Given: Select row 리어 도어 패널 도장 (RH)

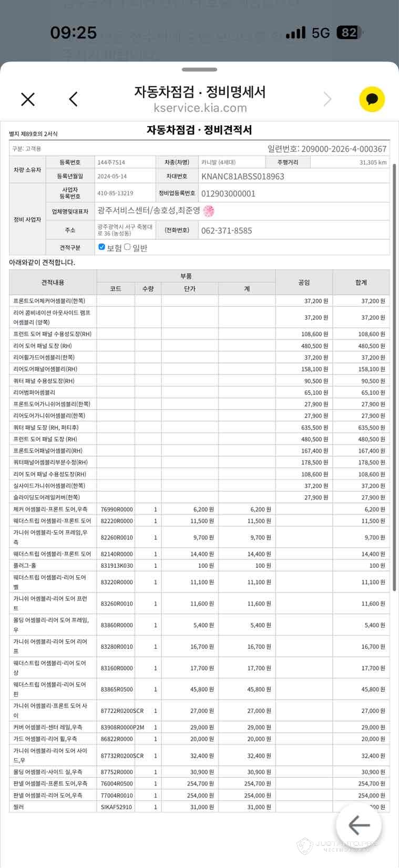Looking at the screenshot, I should tap(199, 346).
